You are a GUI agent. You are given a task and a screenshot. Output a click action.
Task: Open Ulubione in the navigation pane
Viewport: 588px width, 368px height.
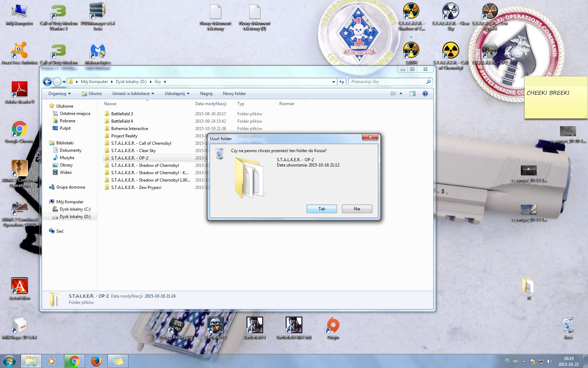[61, 106]
